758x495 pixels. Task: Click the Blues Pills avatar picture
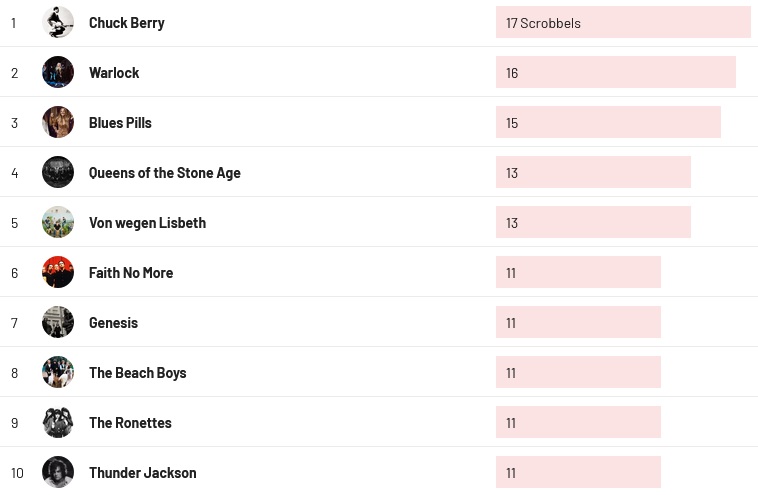tap(58, 122)
